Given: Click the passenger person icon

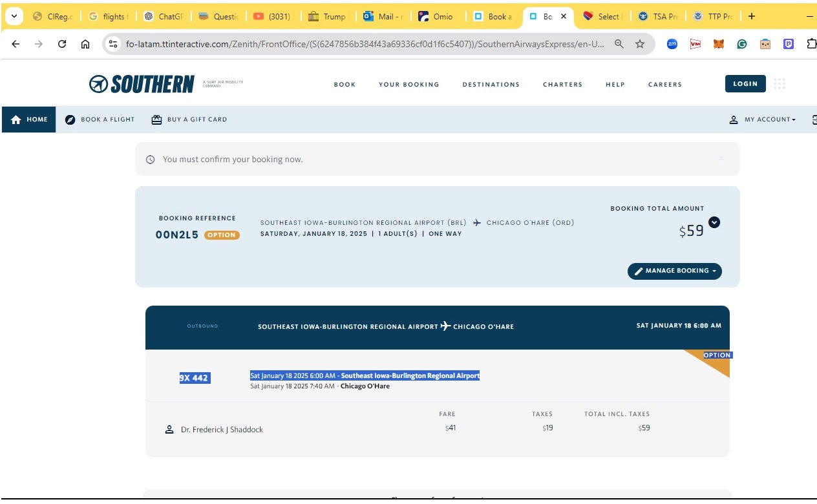Looking at the screenshot, I should pos(169,430).
